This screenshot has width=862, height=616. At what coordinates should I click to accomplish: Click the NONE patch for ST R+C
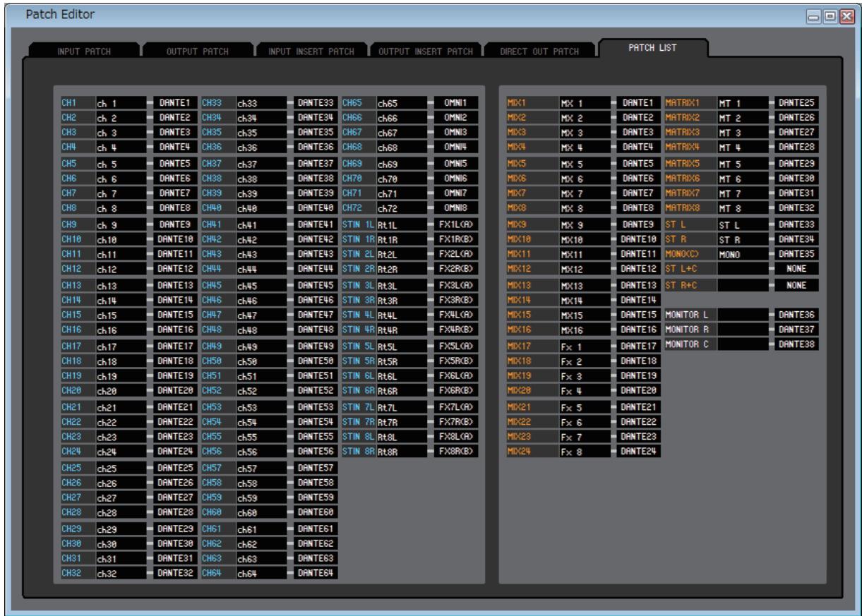point(796,286)
